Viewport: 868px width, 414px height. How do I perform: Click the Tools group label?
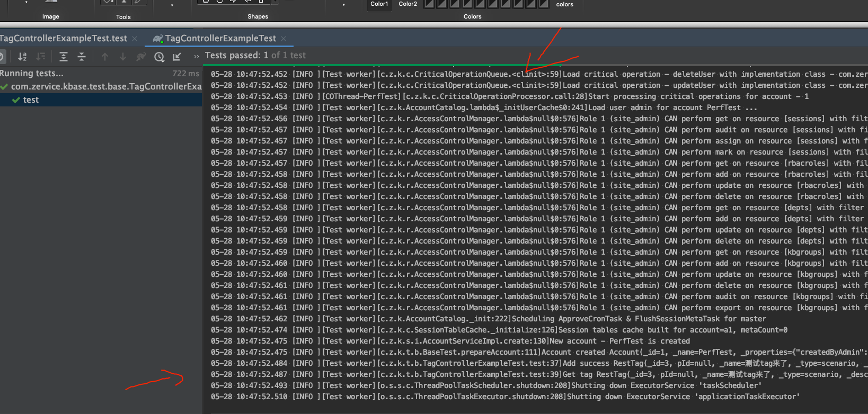[x=123, y=17]
